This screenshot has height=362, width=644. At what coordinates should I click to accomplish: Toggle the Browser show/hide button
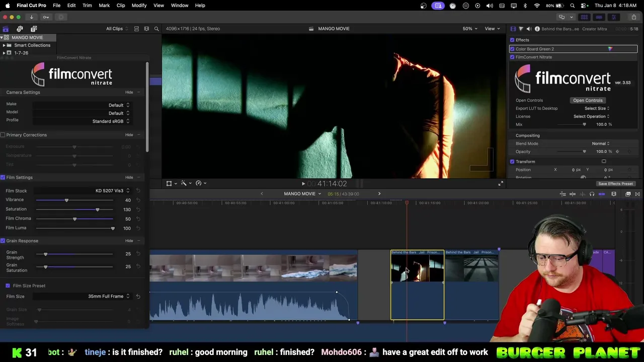click(584, 17)
